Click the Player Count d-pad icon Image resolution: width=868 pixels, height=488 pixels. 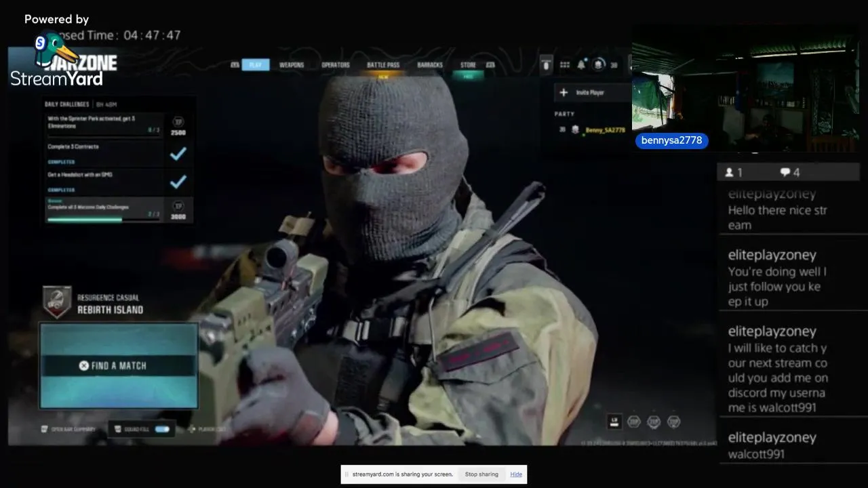pos(192,429)
